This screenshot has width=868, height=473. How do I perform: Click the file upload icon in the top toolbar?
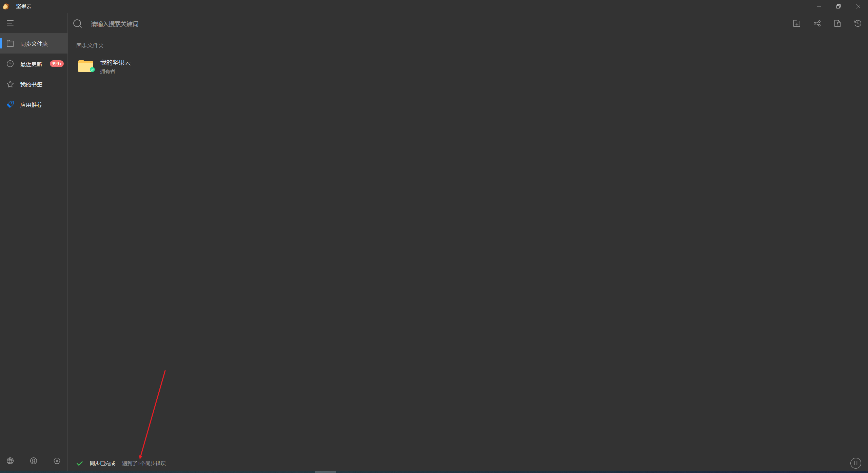[837, 23]
